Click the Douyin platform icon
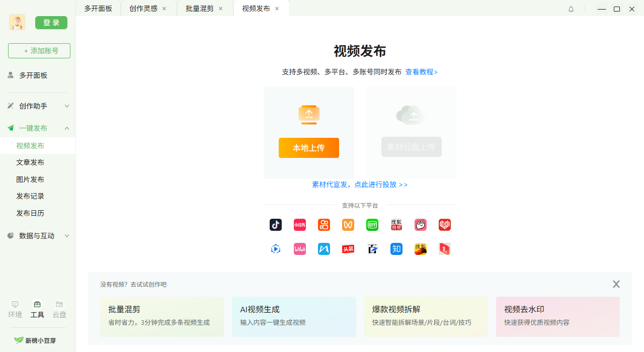 coord(276,225)
